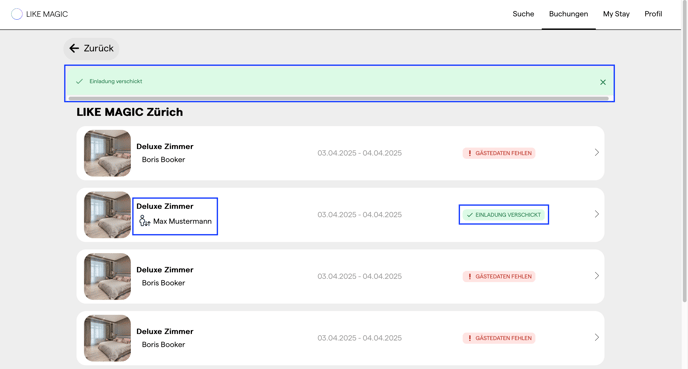Open the Profil page
This screenshot has width=688, height=369.
click(x=653, y=14)
